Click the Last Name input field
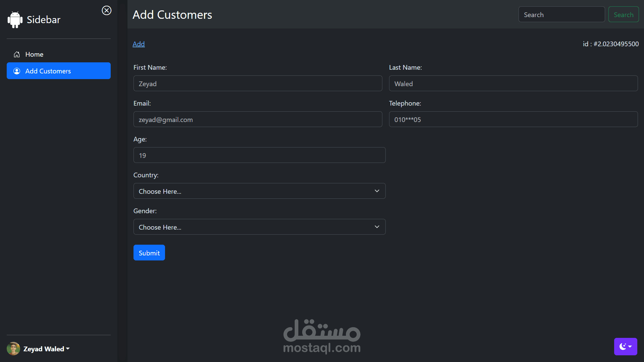 (513, 83)
